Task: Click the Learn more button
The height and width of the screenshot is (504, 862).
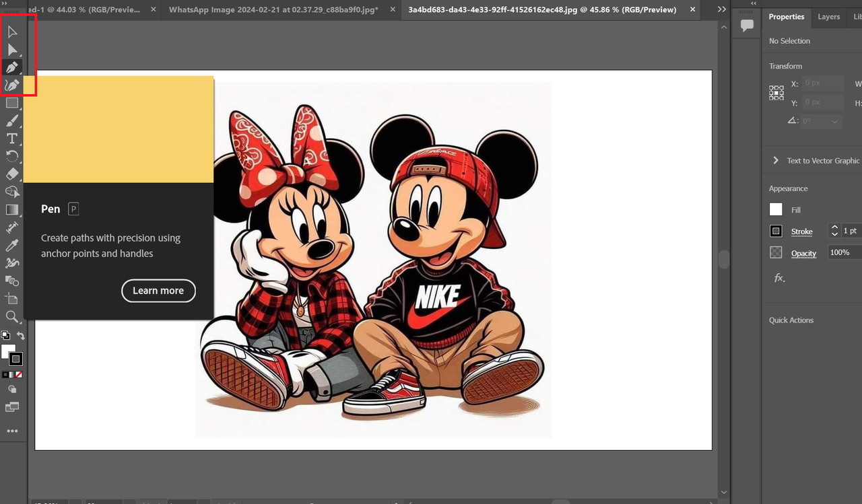Action: [158, 291]
